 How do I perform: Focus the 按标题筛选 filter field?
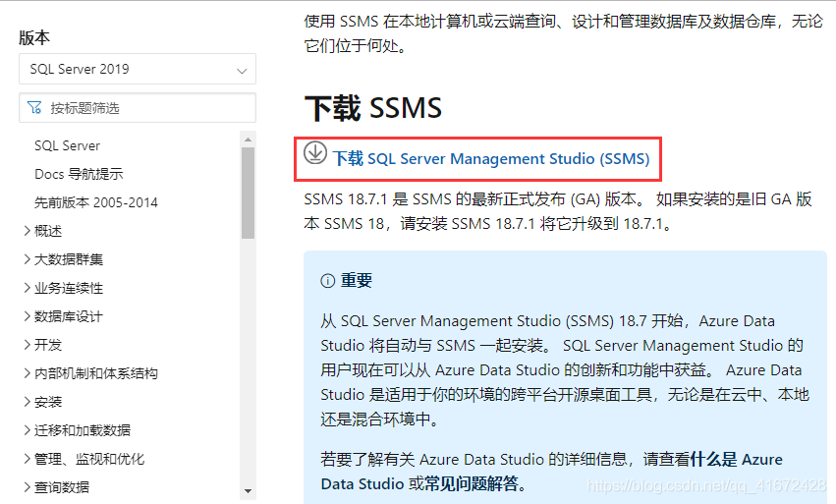[x=138, y=108]
